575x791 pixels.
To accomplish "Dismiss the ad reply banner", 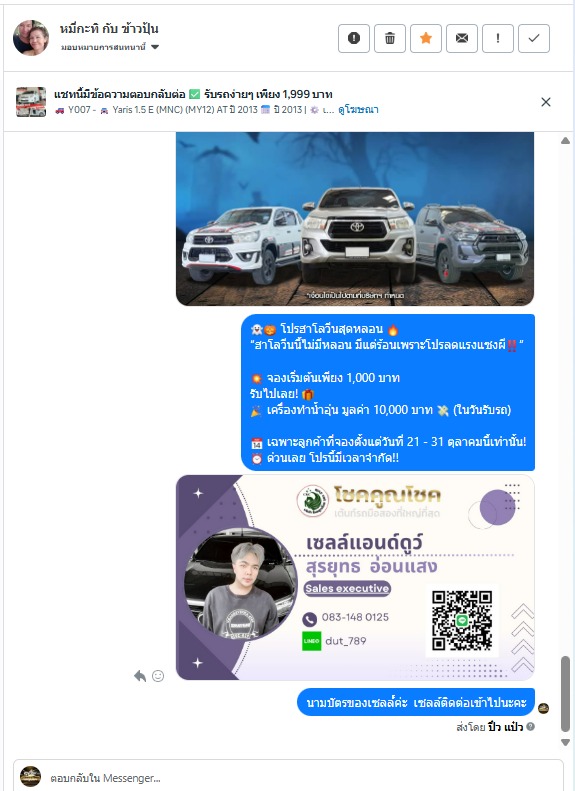I will (546, 102).
